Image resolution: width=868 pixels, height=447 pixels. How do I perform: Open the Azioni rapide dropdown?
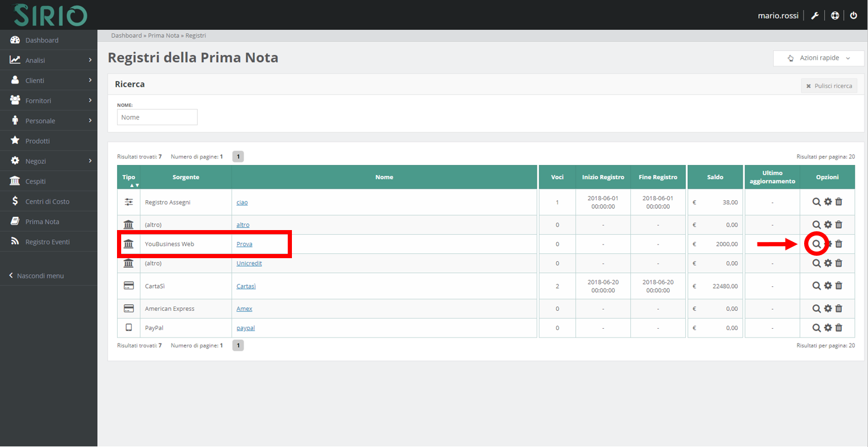[819, 58]
